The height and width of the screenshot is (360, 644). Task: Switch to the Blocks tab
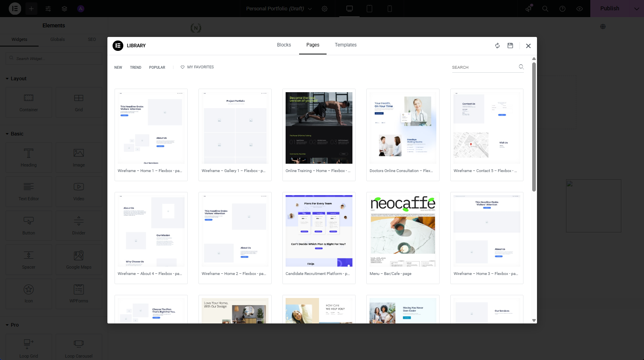click(284, 45)
